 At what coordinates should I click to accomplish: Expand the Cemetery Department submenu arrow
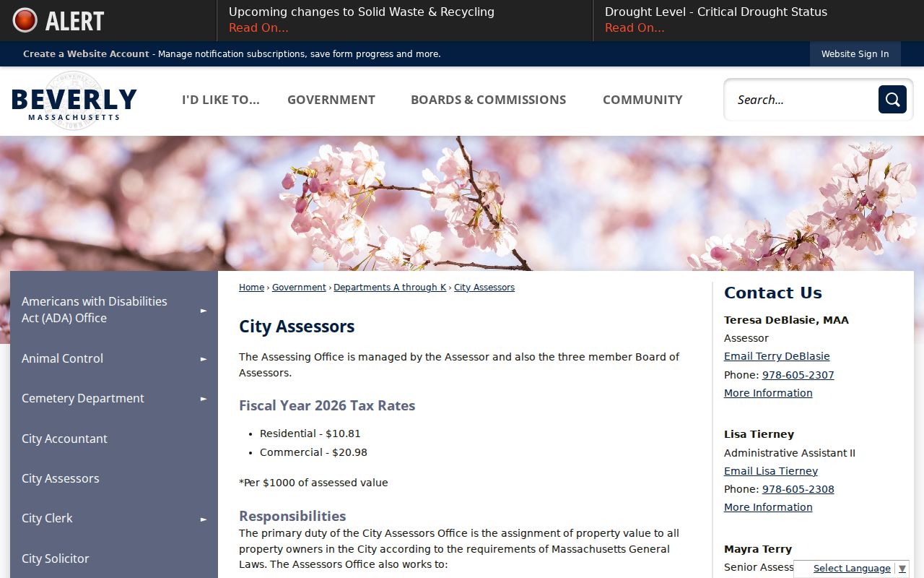click(x=204, y=398)
